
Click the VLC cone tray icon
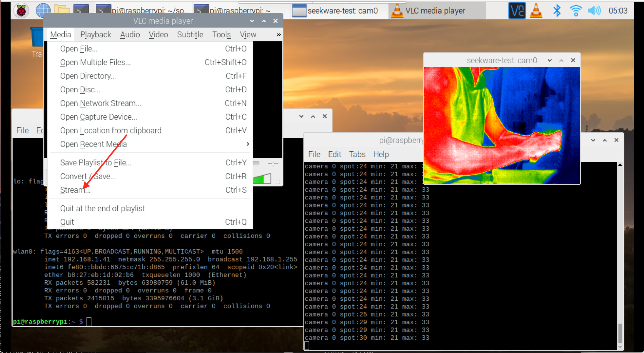tap(536, 11)
